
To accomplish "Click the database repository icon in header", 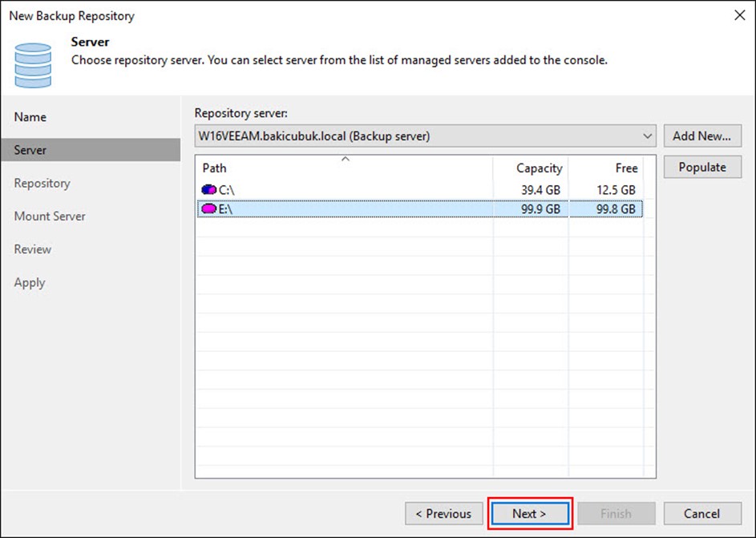I will point(33,65).
